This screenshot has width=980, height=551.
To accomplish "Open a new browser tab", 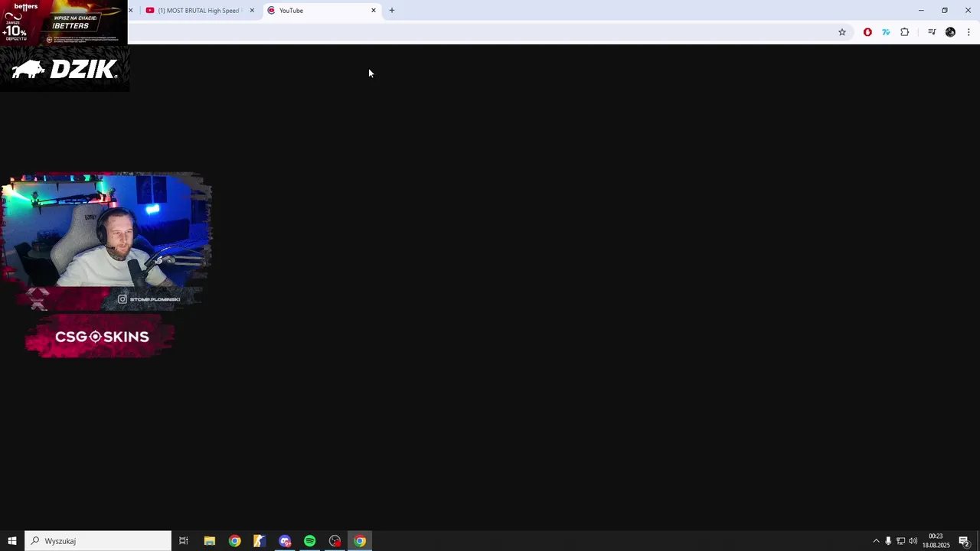I will tap(392, 11).
